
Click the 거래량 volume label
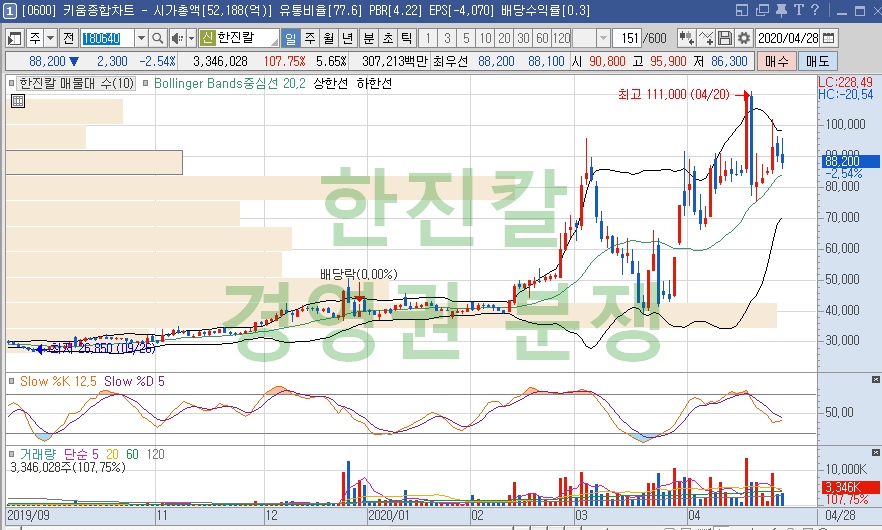click(38, 453)
